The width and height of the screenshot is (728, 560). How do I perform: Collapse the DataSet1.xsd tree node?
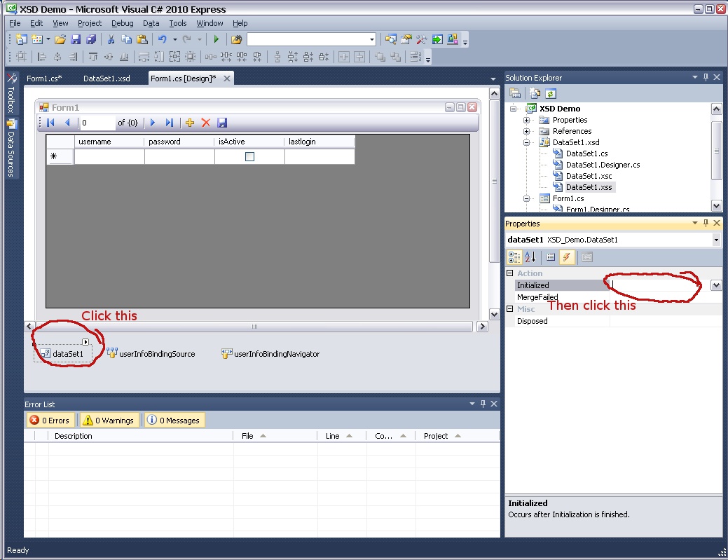(525, 142)
